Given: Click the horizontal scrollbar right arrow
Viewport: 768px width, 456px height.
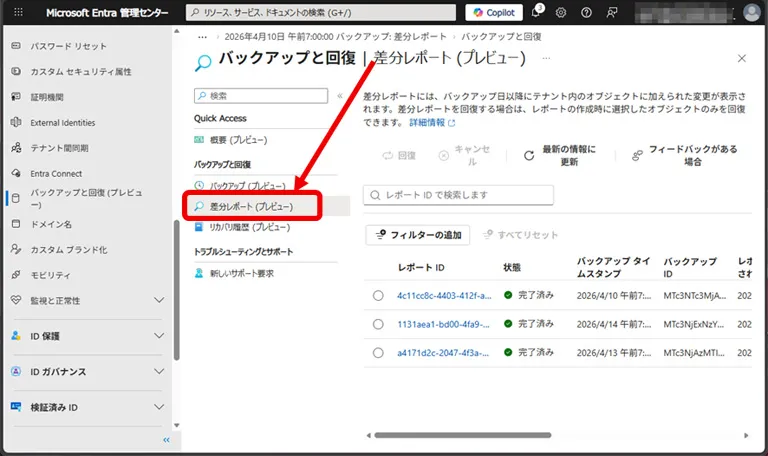Looking at the screenshot, I should [x=746, y=435].
